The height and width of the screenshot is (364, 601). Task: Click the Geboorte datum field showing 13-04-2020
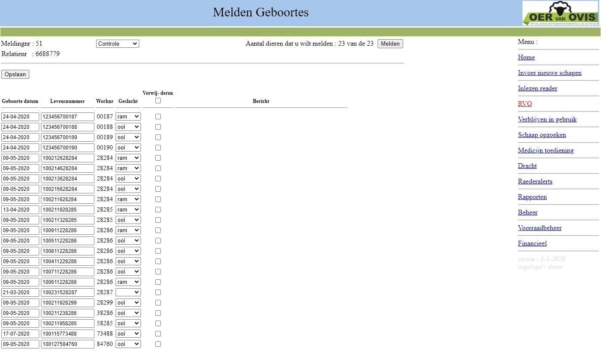tap(20, 210)
